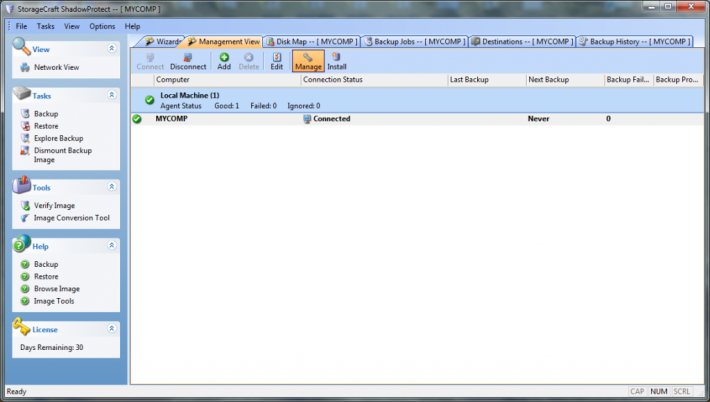Screen dimensions: 710x402
Task: Open the File menu
Action: 21,26
